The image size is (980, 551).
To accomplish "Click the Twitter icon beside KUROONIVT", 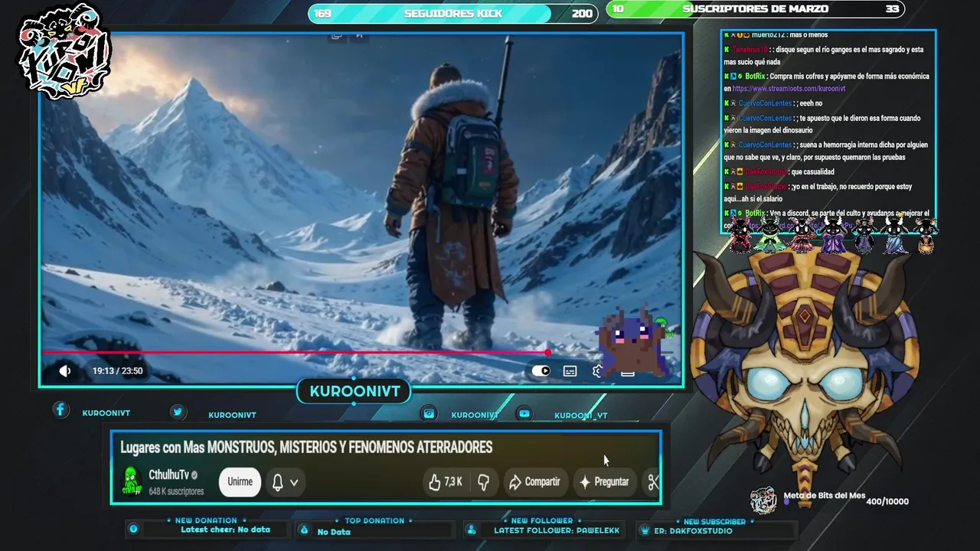I will click(x=178, y=412).
